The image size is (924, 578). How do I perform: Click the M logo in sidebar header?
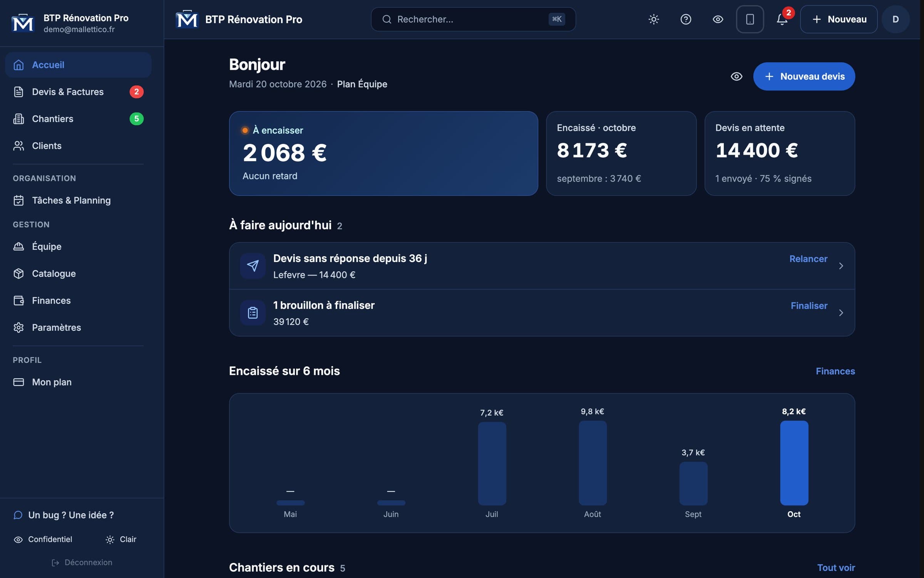[23, 23]
